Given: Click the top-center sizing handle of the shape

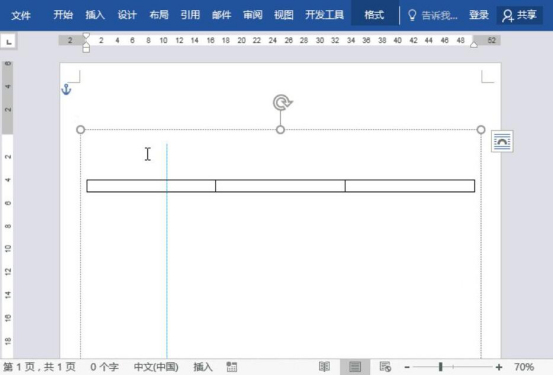Looking at the screenshot, I should pos(280,129).
